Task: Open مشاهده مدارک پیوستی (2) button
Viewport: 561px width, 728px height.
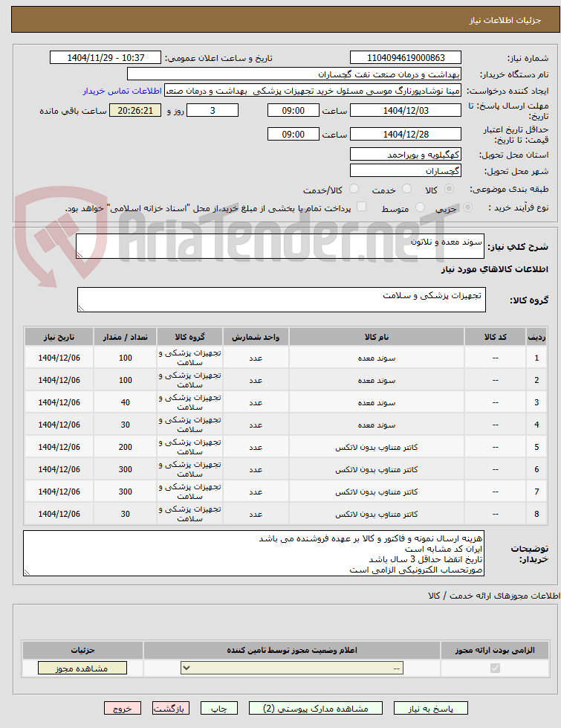Action: point(316,709)
